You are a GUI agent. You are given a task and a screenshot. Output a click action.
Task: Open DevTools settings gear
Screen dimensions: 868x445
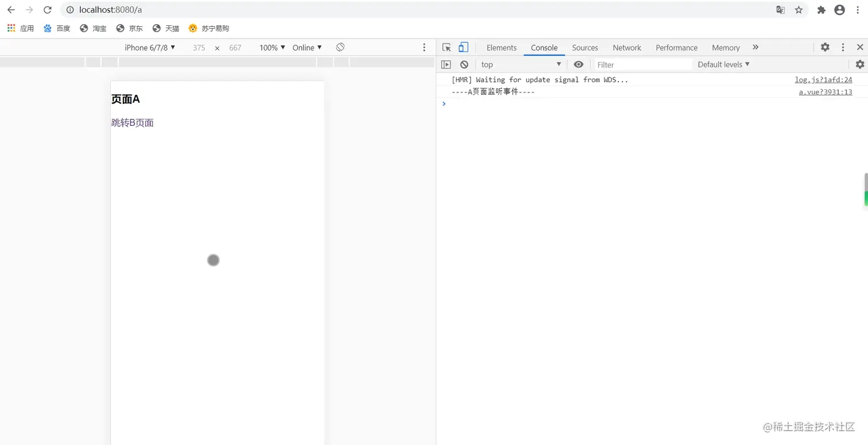(825, 48)
